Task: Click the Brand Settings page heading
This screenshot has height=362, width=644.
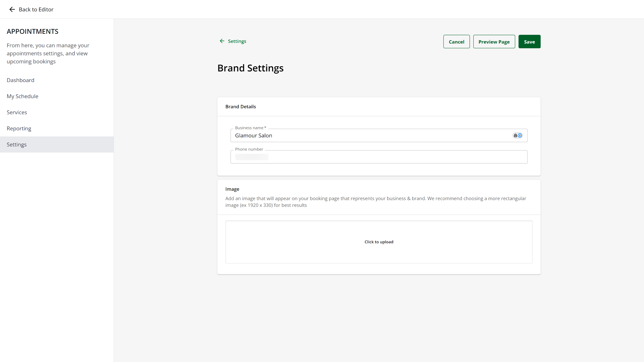Action: [x=250, y=68]
